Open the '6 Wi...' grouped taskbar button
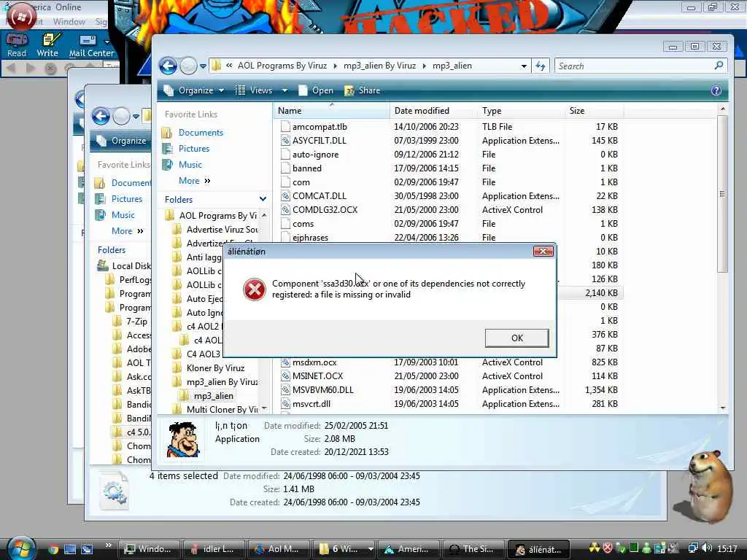Image resolution: width=747 pixels, height=560 pixels. coord(344,549)
